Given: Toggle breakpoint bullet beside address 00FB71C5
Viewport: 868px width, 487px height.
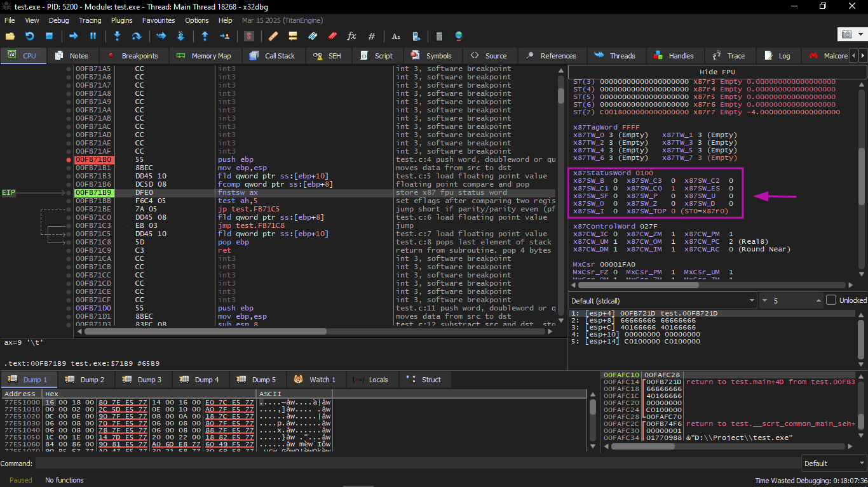Looking at the screenshot, I should pos(69,234).
